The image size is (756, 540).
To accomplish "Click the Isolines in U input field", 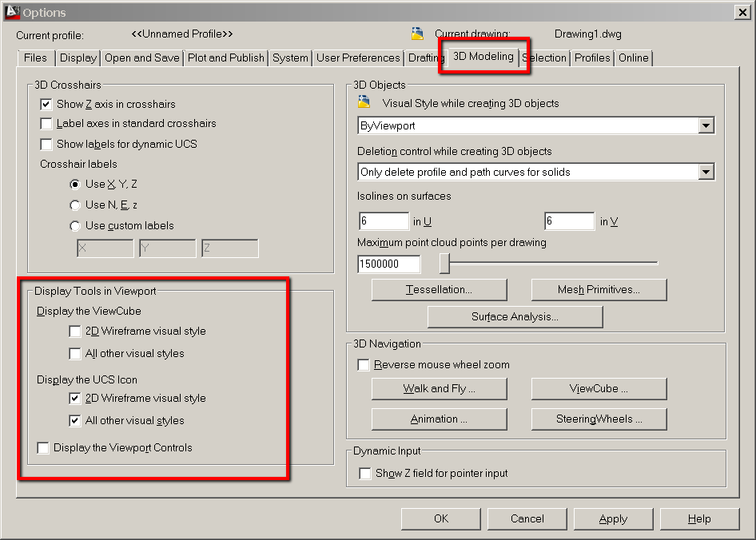I will click(384, 220).
